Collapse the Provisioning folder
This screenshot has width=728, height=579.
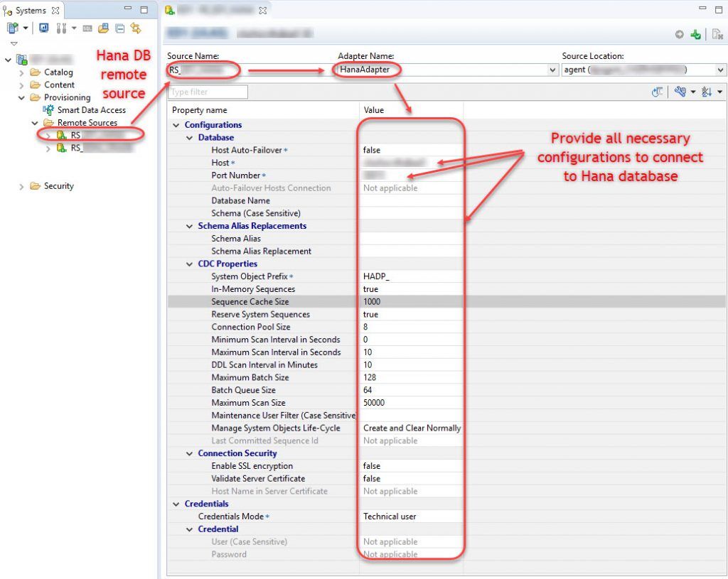point(21,97)
